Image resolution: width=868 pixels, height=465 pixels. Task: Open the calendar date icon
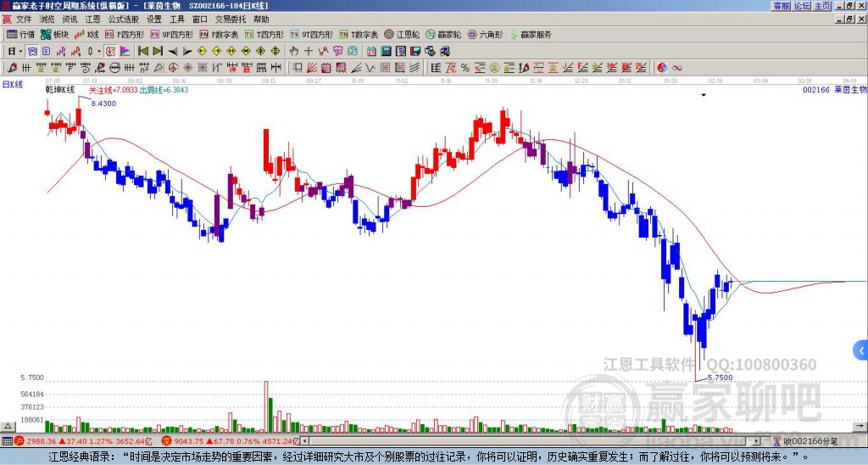tap(371, 51)
